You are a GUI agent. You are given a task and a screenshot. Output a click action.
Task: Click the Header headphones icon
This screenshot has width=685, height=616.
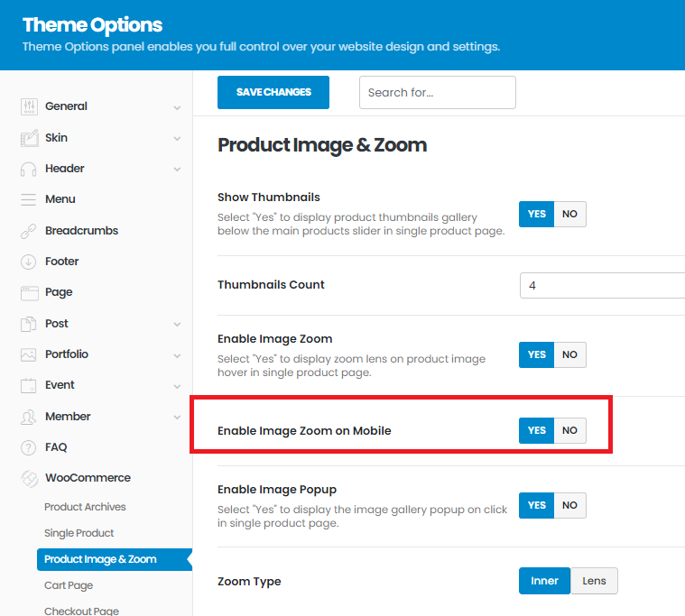(29, 169)
